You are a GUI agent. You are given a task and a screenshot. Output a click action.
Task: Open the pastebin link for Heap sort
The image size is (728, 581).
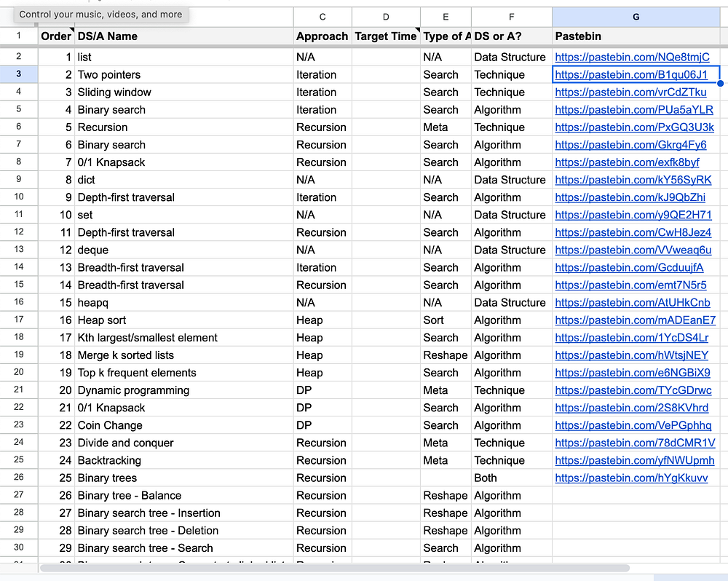(635, 320)
